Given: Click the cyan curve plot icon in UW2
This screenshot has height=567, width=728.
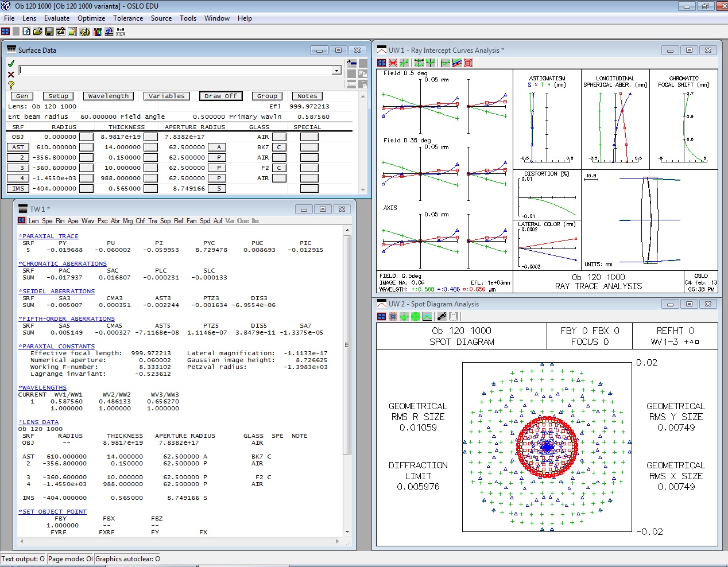Looking at the screenshot, I should coord(427,316).
